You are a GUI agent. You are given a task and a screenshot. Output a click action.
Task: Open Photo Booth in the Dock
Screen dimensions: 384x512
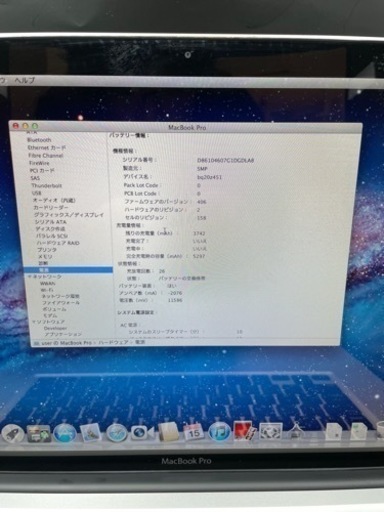pyautogui.click(x=245, y=431)
